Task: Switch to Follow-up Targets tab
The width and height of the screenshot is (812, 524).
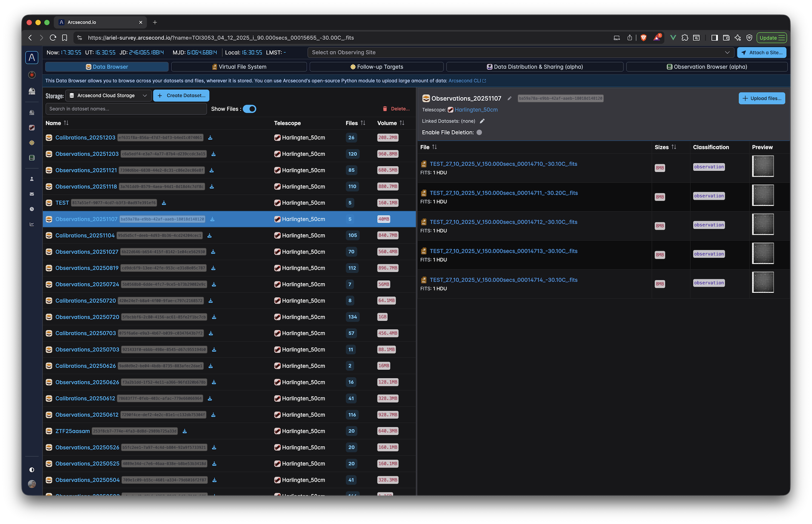Action: (x=377, y=67)
